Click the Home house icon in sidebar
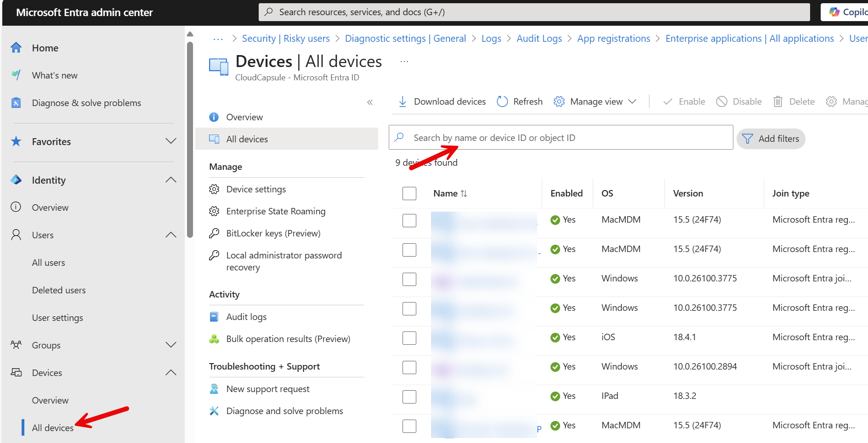868x443 pixels. [x=16, y=48]
